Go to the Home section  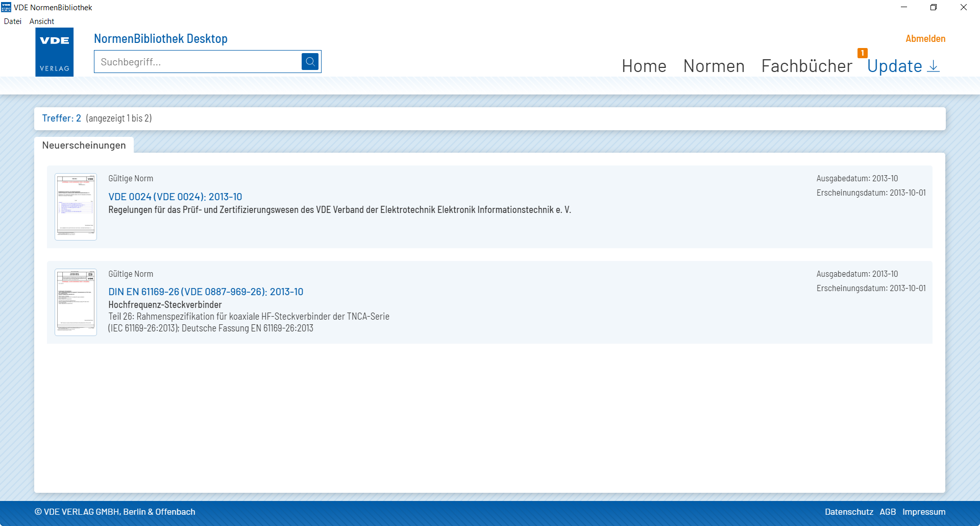click(x=644, y=66)
